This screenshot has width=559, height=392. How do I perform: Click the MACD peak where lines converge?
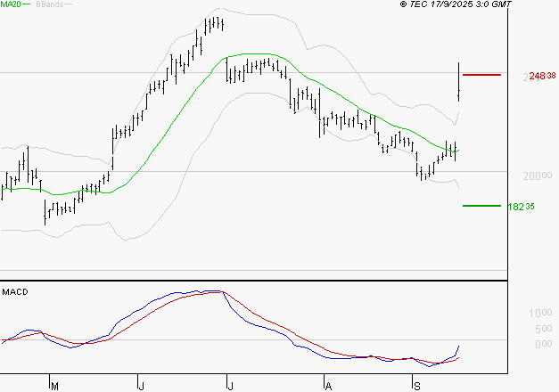(x=214, y=291)
